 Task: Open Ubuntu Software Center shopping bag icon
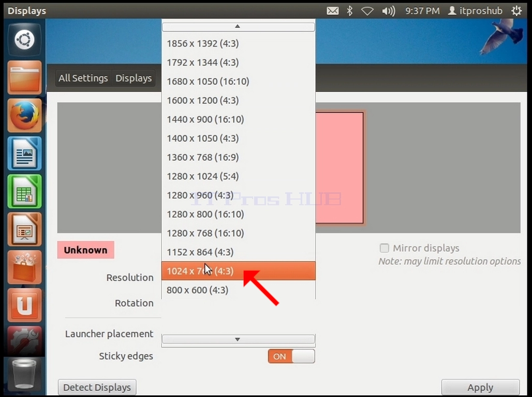[x=24, y=267]
